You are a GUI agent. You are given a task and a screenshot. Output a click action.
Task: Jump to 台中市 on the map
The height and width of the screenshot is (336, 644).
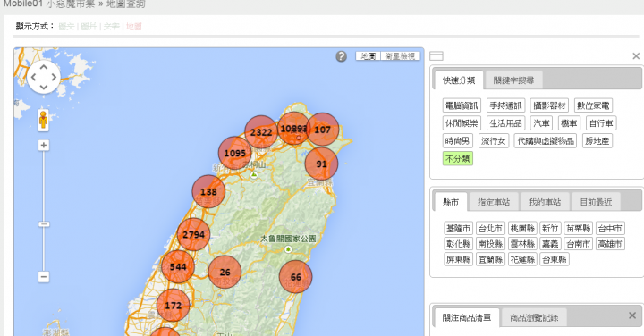coord(610,229)
